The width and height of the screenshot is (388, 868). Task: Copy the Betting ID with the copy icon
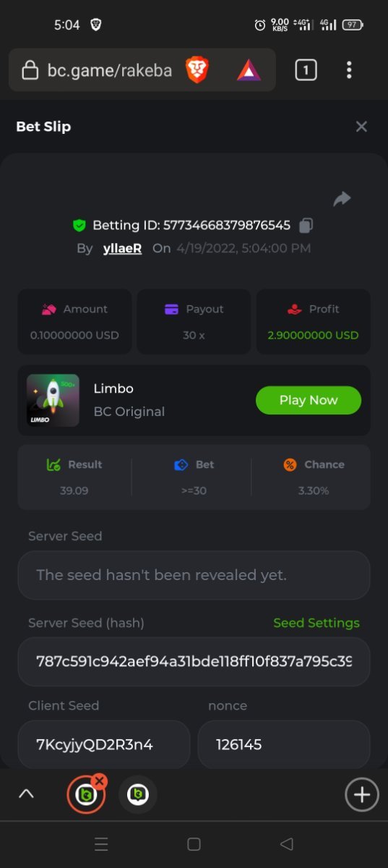306,225
